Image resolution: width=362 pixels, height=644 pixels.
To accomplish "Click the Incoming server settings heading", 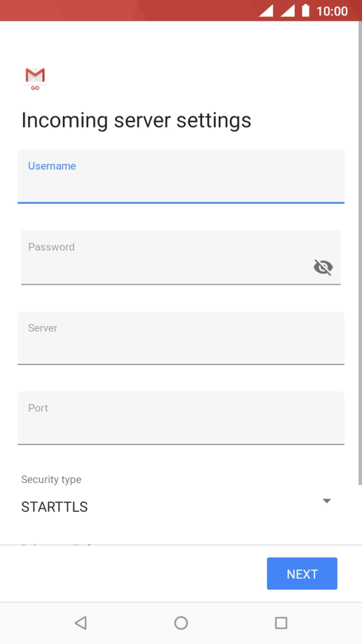I will tap(136, 120).
